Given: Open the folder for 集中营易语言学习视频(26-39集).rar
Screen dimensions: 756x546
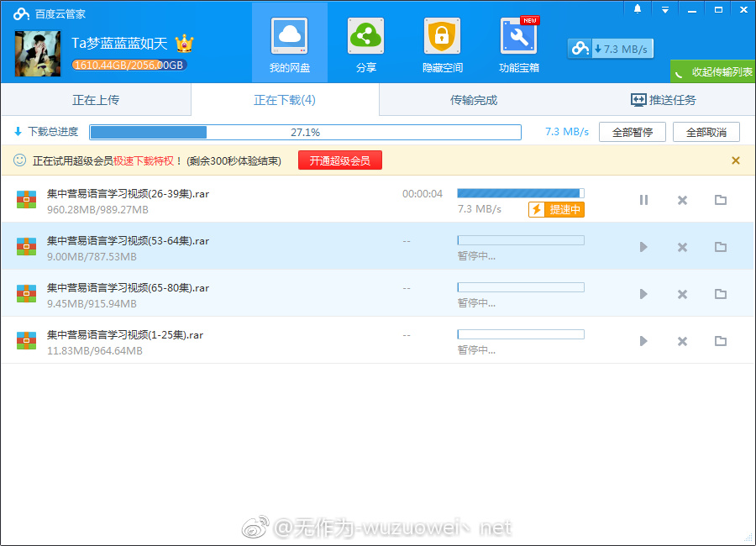Looking at the screenshot, I should click(x=721, y=200).
